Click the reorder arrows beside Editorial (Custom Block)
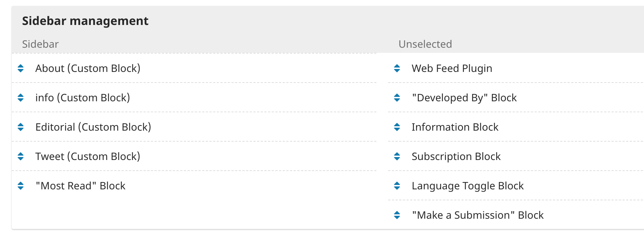 pyautogui.click(x=21, y=127)
